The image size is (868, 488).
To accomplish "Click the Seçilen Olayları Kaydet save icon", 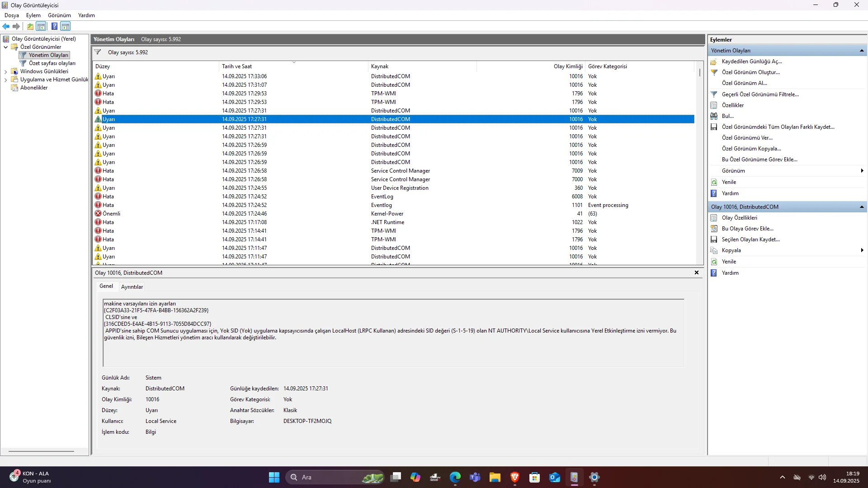I will [x=714, y=239].
